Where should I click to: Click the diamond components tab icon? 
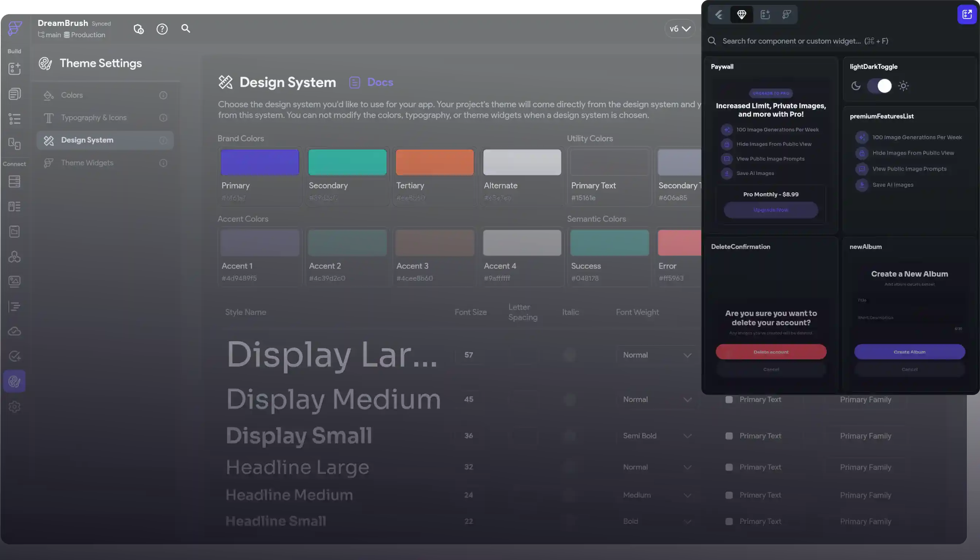(x=741, y=15)
